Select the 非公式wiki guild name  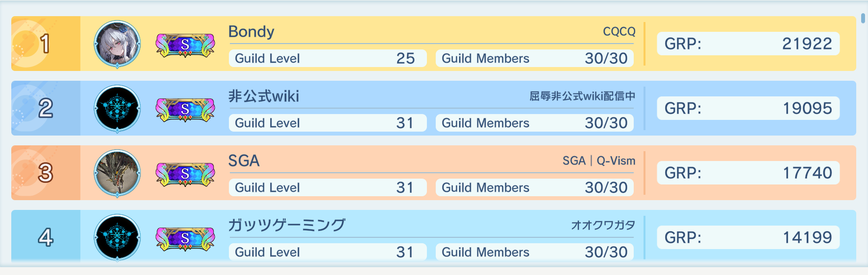pos(264,96)
